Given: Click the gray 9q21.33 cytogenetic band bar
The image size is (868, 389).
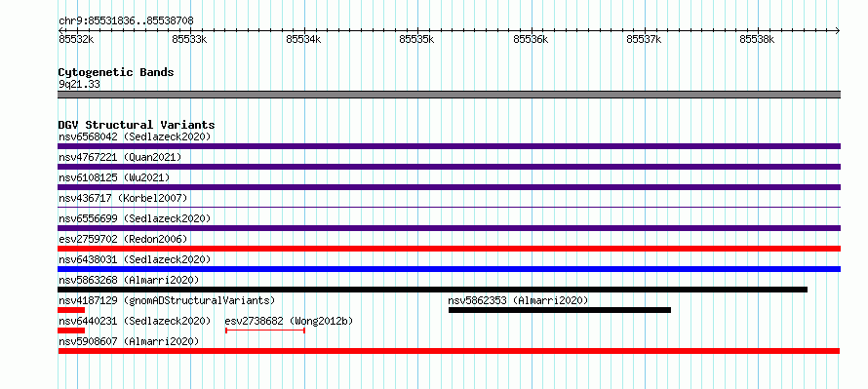Looking at the screenshot, I should click(x=449, y=95).
